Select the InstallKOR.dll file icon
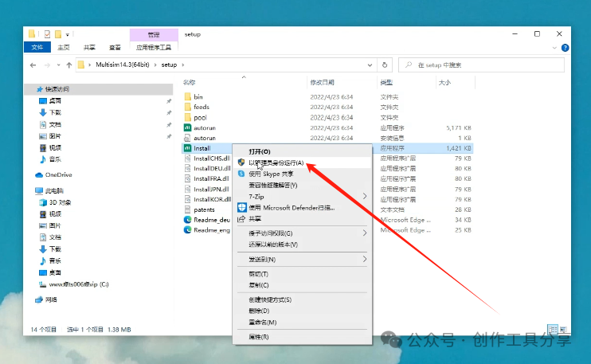The width and height of the screenshot is (591, 364). tap(187, 199)
